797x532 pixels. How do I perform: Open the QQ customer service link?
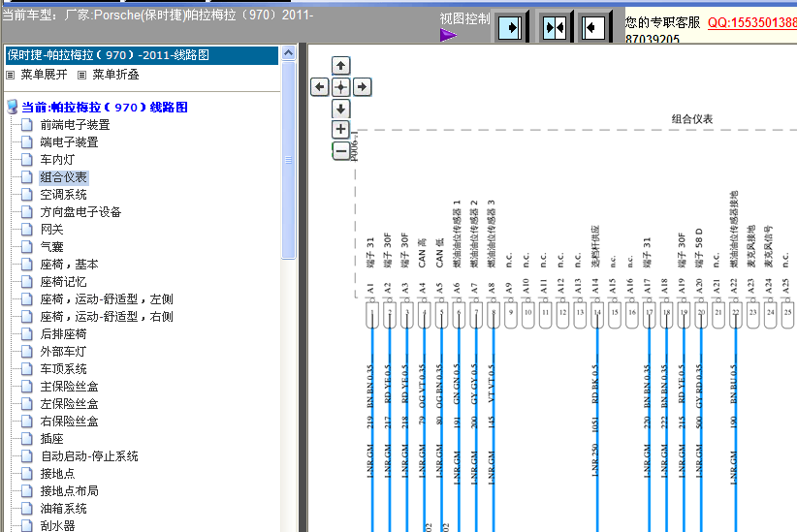coord(751,23)
